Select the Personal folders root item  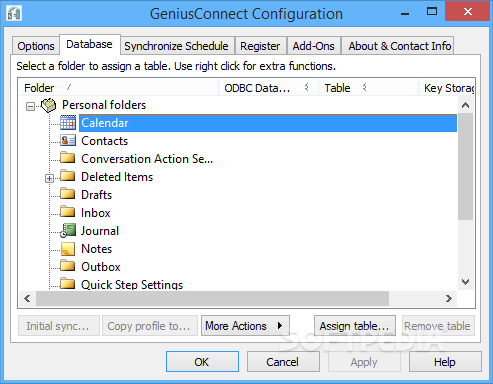pyautogui.click(x=104, y=105)
